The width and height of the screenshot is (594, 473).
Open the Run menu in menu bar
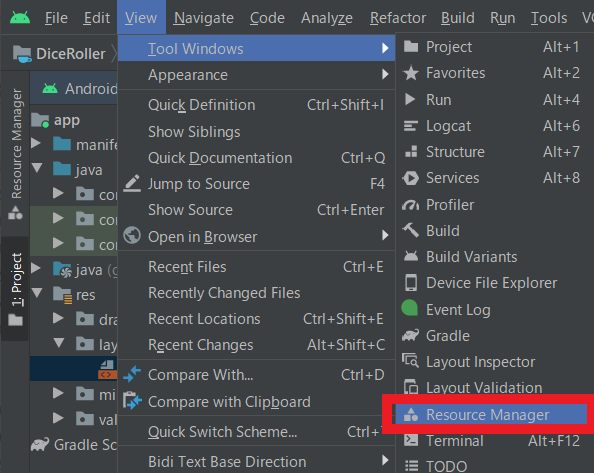[502, 18]
